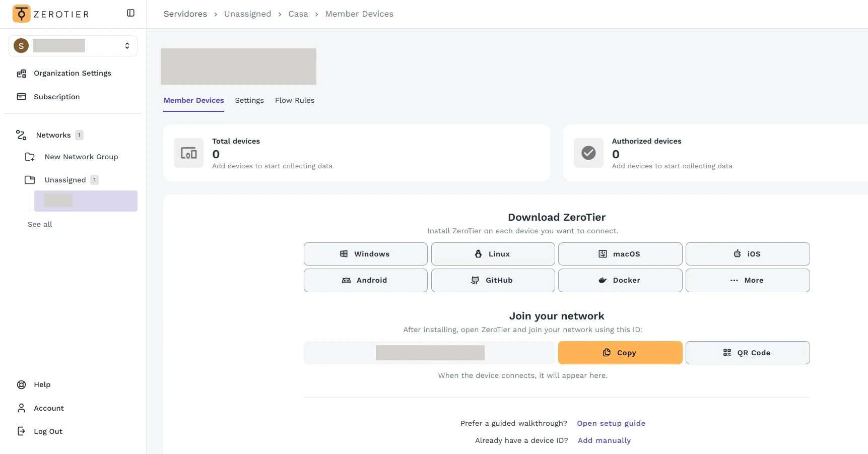Switch to Flow Rules tab

pos(295,100)
